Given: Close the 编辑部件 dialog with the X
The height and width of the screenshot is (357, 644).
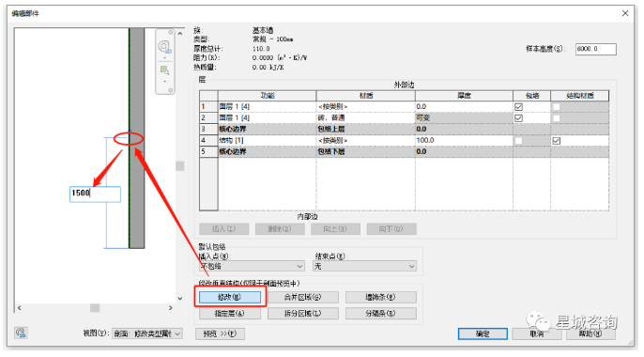Looking at the screenshot, I should pyautogui.click(x=625, y=13).
